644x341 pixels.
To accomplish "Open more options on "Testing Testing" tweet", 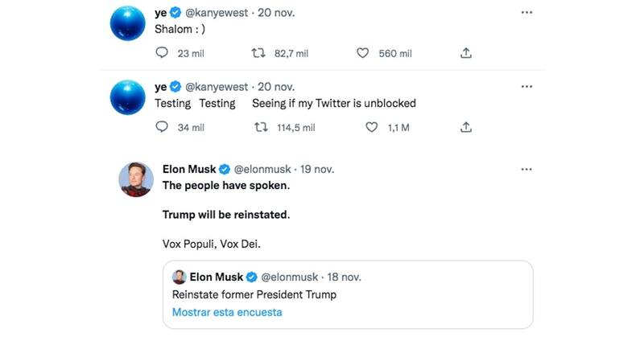I will pos(526,87).
